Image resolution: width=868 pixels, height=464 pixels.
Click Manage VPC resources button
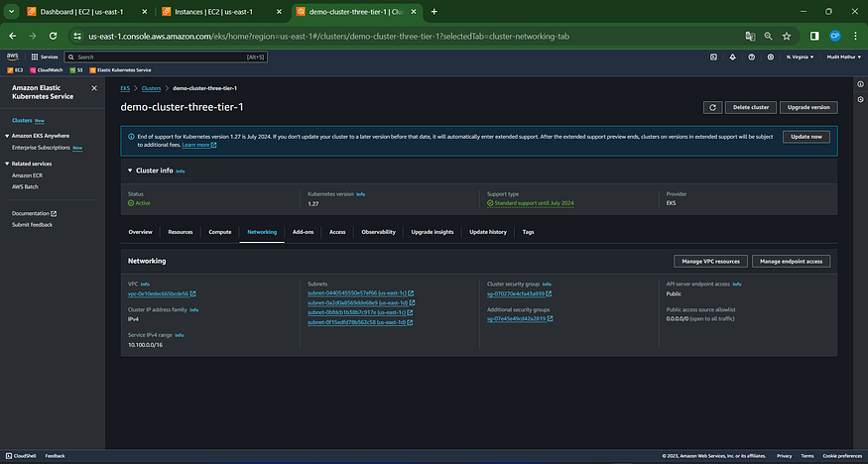[x=711, y=261]
